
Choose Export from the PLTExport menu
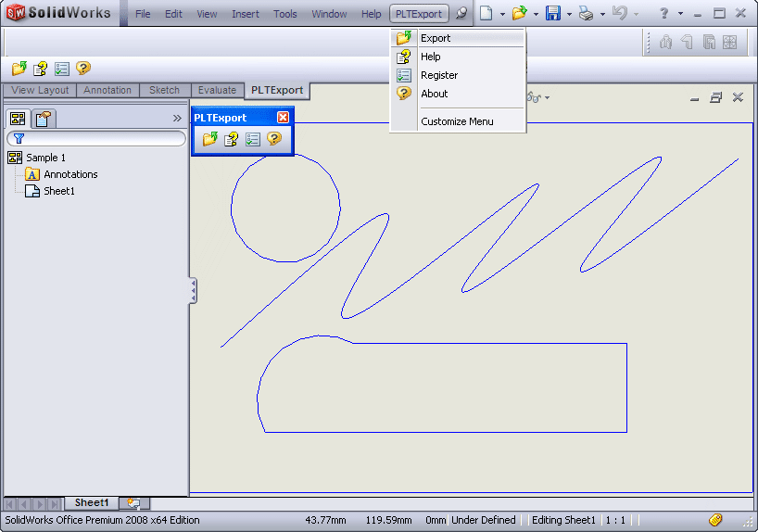458,38
